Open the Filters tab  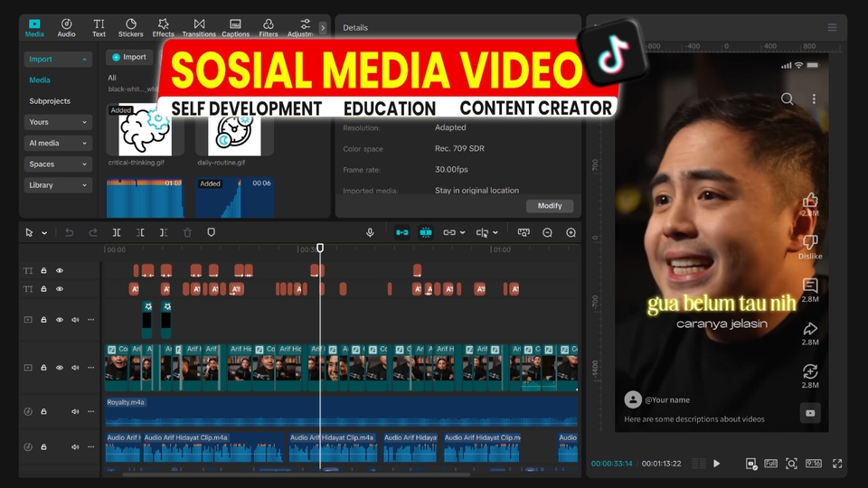coord(269,28)
